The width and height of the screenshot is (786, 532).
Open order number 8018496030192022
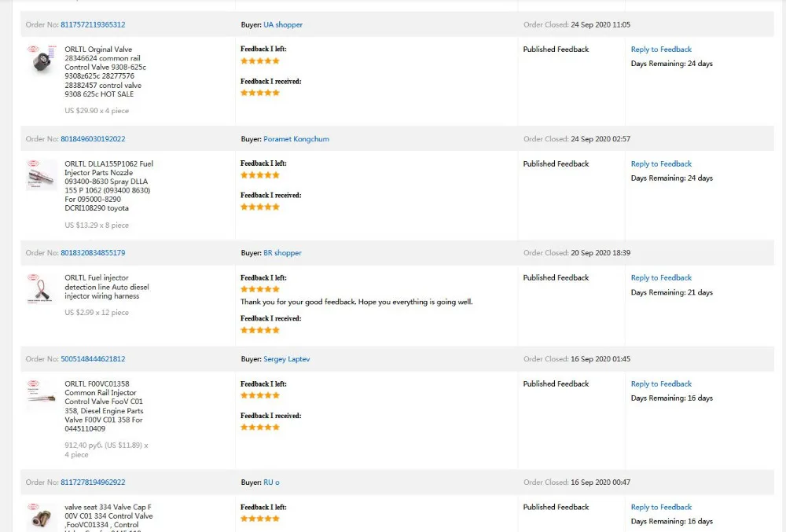(93, 139)
